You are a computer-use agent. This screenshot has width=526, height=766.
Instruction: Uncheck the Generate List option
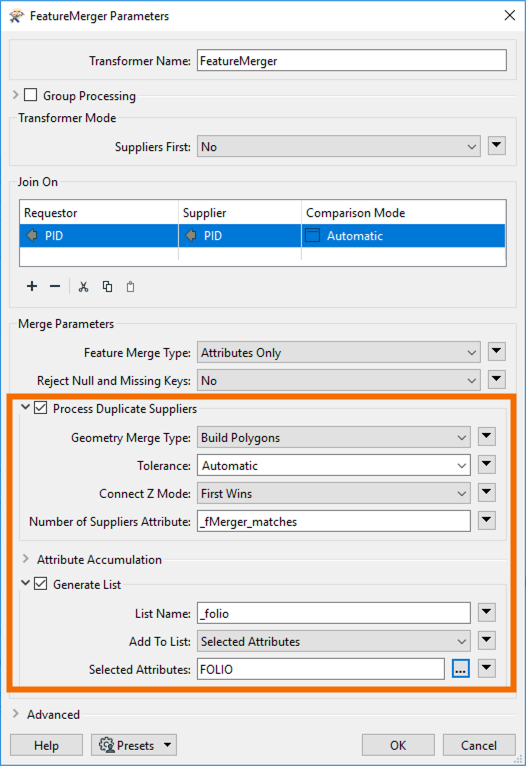pyautogui.click(x=41, y=584)
